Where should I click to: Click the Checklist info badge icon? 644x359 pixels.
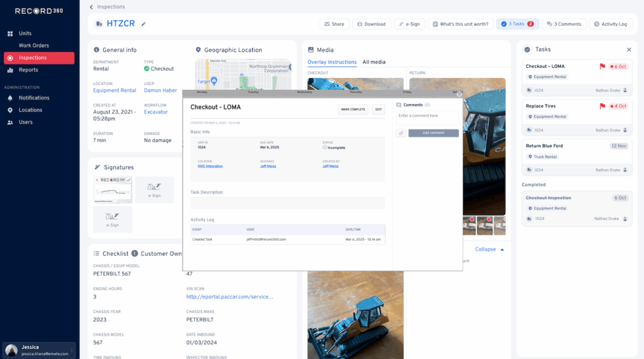click(135, 253)
